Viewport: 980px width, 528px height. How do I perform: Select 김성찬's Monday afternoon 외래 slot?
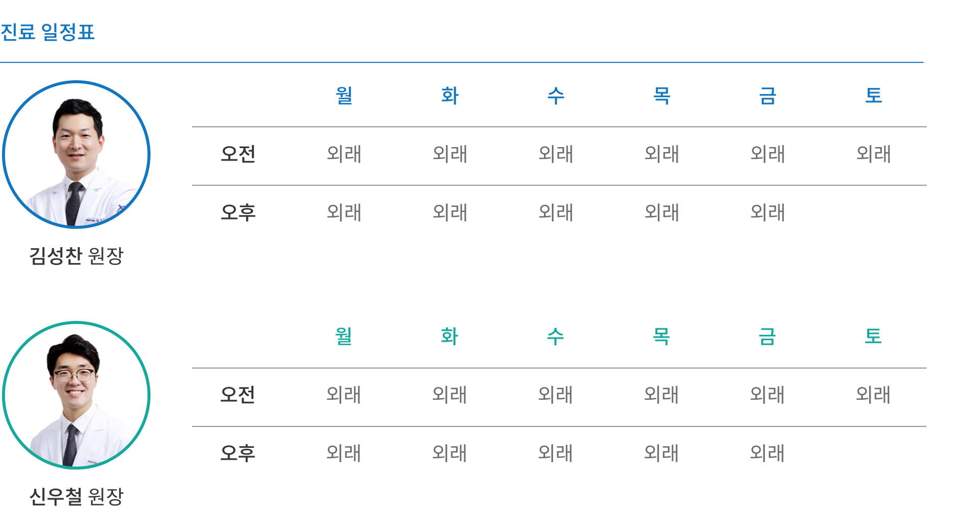pyautogui.click(x=344, y=212)
